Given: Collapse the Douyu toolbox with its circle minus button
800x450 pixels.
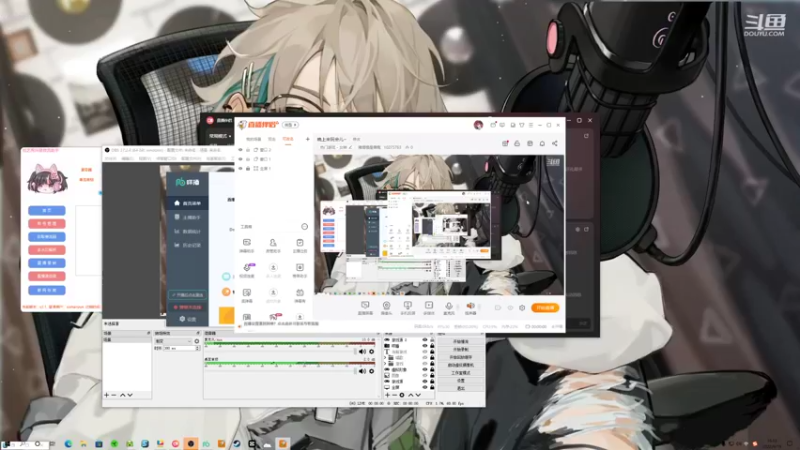Looking at the screenshot, I should click(305, 227).
